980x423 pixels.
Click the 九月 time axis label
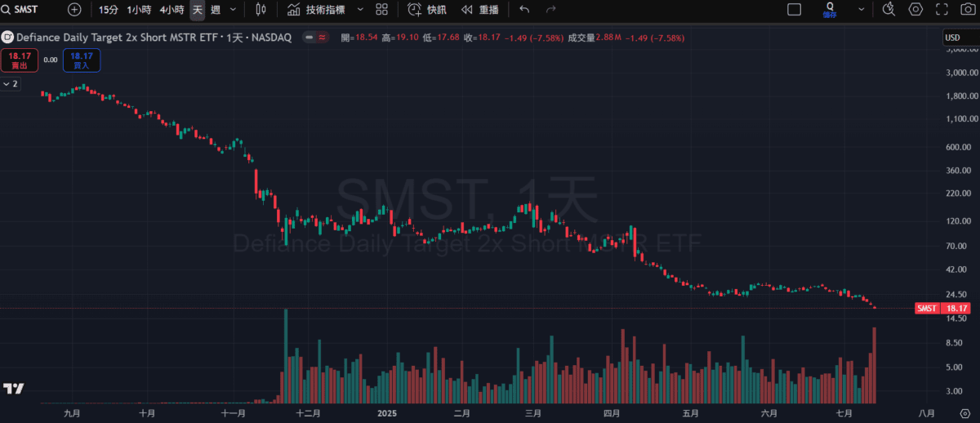click(x=71, y=413)
